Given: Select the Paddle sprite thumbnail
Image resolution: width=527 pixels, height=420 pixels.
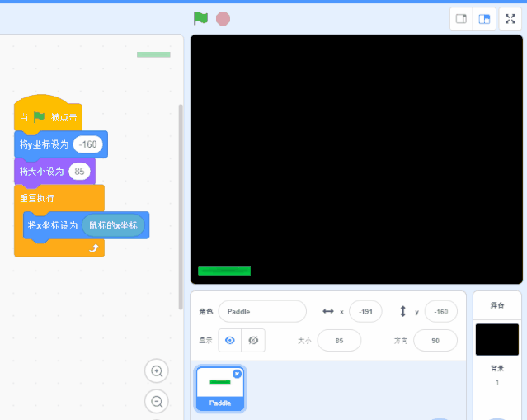Looking at the screenshot, I should (220, 386).
